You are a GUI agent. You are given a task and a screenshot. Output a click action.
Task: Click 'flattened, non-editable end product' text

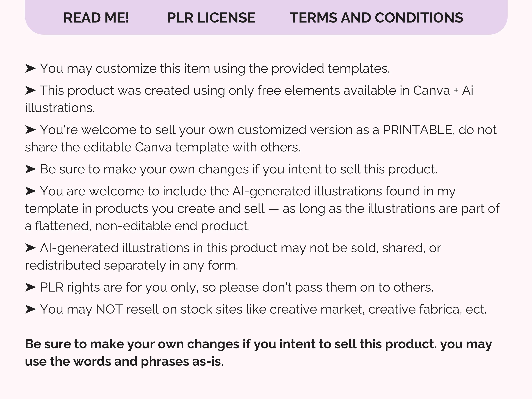click(143, 226)
